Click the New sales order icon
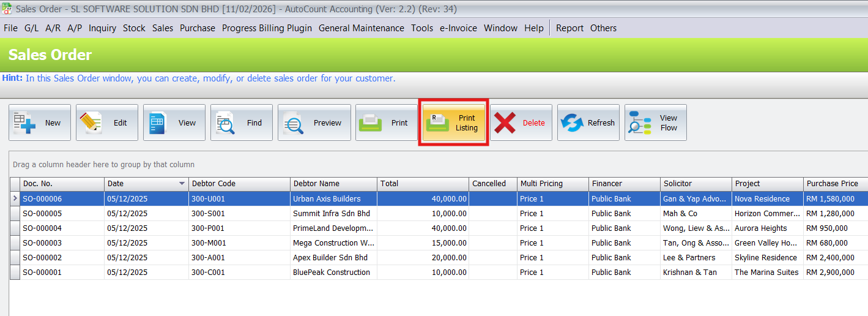The width and height of the screenshot is (868, 316). [x=23, y=122]
